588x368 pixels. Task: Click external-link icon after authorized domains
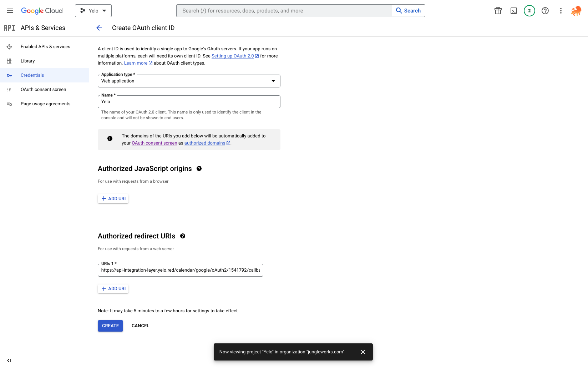coord(228,143)
